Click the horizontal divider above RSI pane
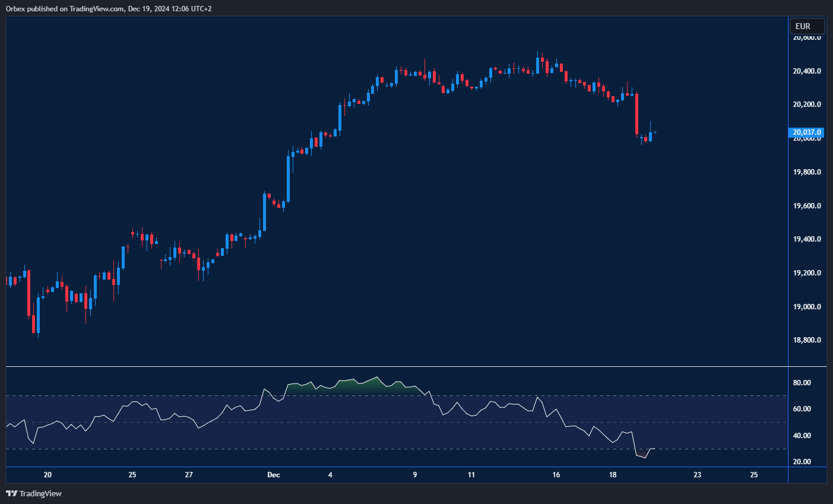The width and height of the screenshot is (833, 504). [416, 367]
